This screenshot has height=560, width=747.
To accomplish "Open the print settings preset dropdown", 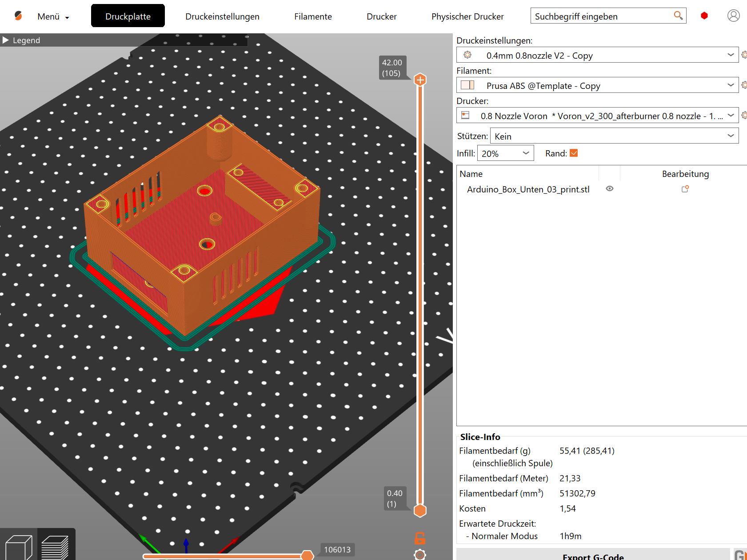I will (598, 55).
